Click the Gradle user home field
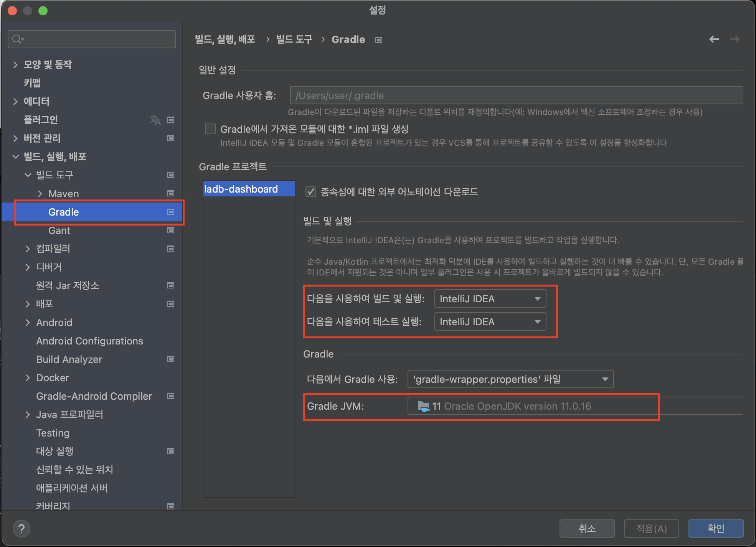This screenshot has height=547, width=756. coord(516,96)
